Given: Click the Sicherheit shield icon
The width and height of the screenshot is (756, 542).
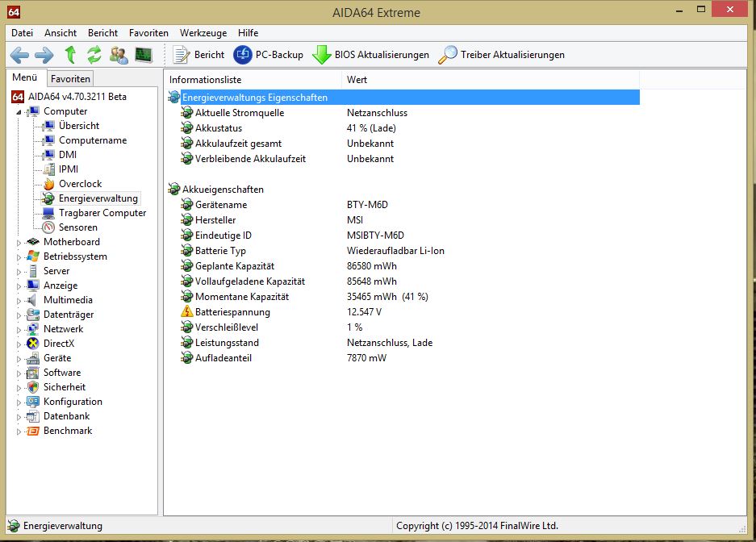Looking at the screenshot, I should 33,387.
